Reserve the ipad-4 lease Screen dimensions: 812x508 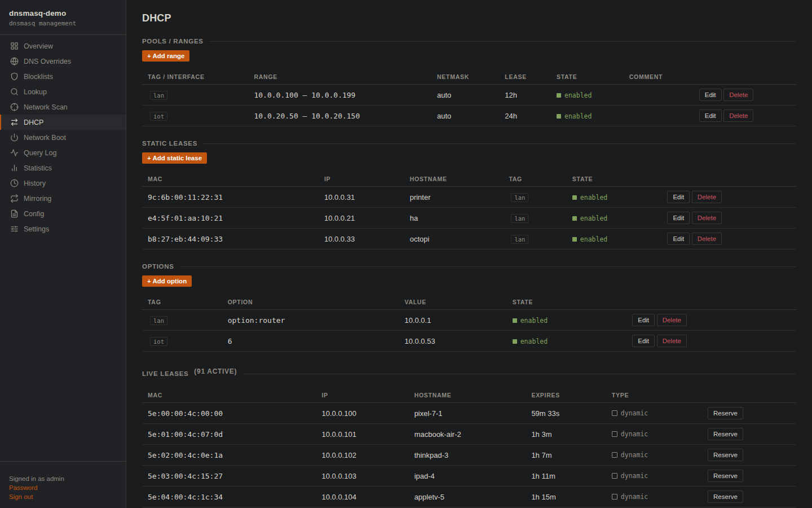(725, 476)
